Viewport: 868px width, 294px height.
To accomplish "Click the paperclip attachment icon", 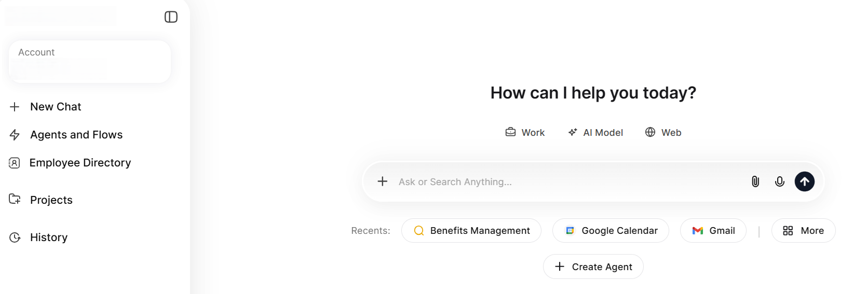I will [x=755, y=181].
